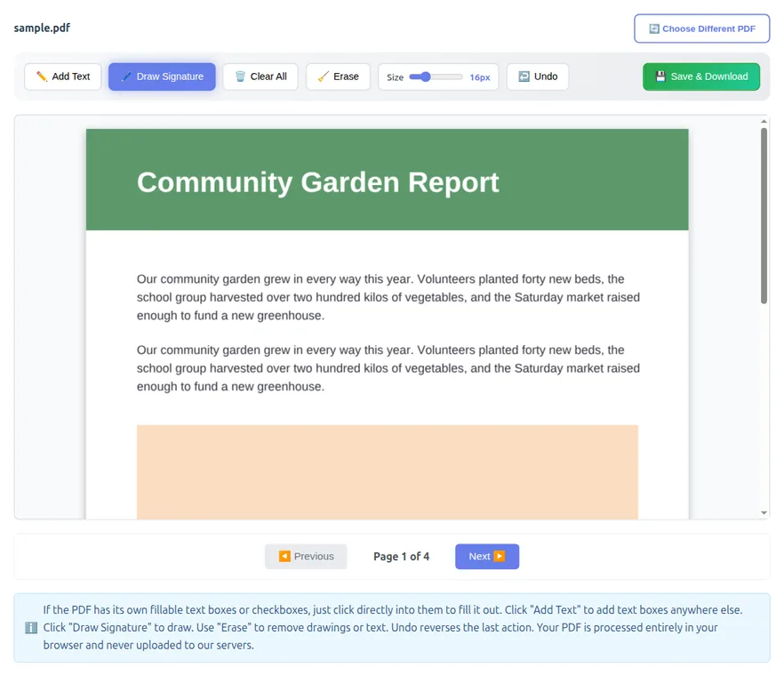Click the Community Garden Report heading

(x=318, y=182)
